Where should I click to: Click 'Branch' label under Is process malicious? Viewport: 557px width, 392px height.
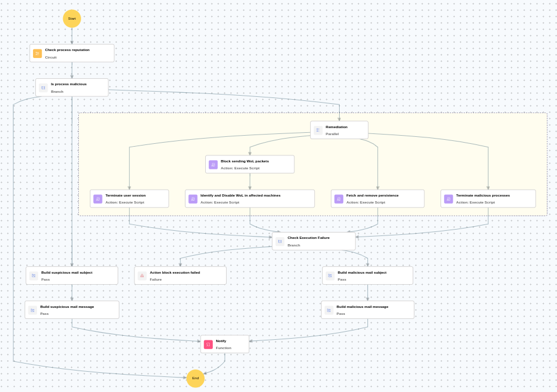(57, 92)
